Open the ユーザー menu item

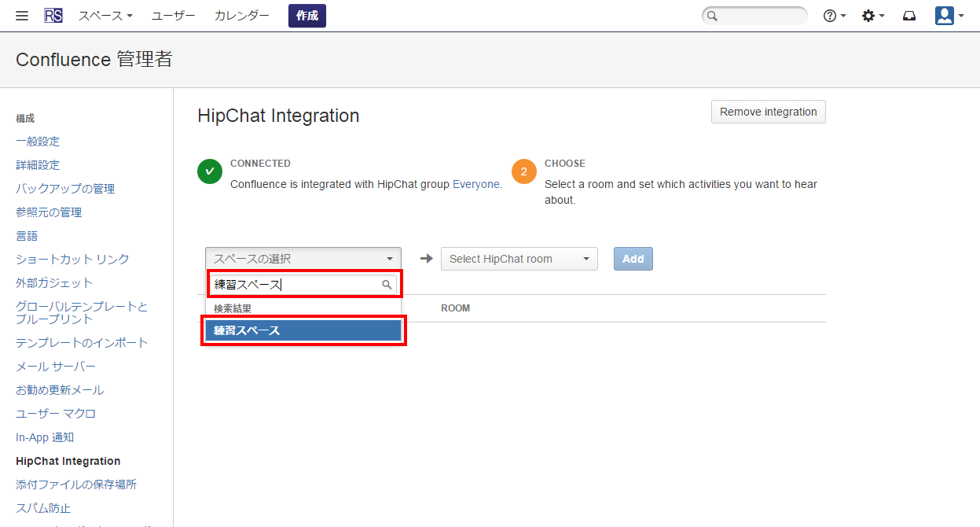coord(174,16)
